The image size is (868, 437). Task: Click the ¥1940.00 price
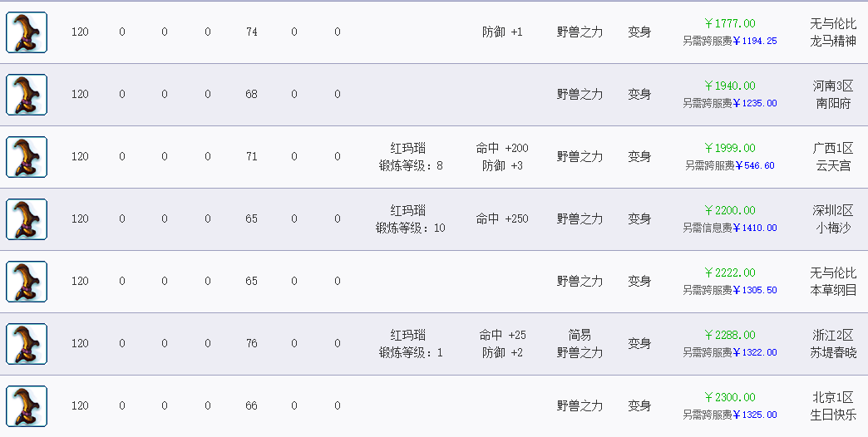click(729, 86)
